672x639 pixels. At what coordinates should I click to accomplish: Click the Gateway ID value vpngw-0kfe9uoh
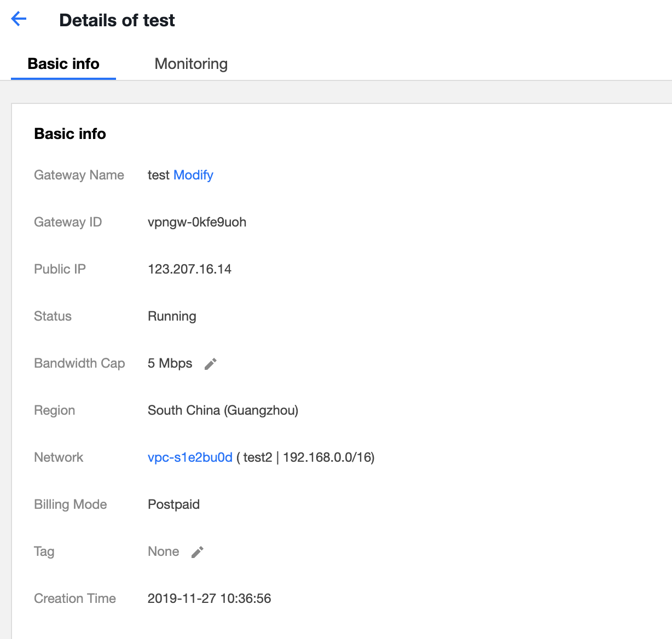197,222
